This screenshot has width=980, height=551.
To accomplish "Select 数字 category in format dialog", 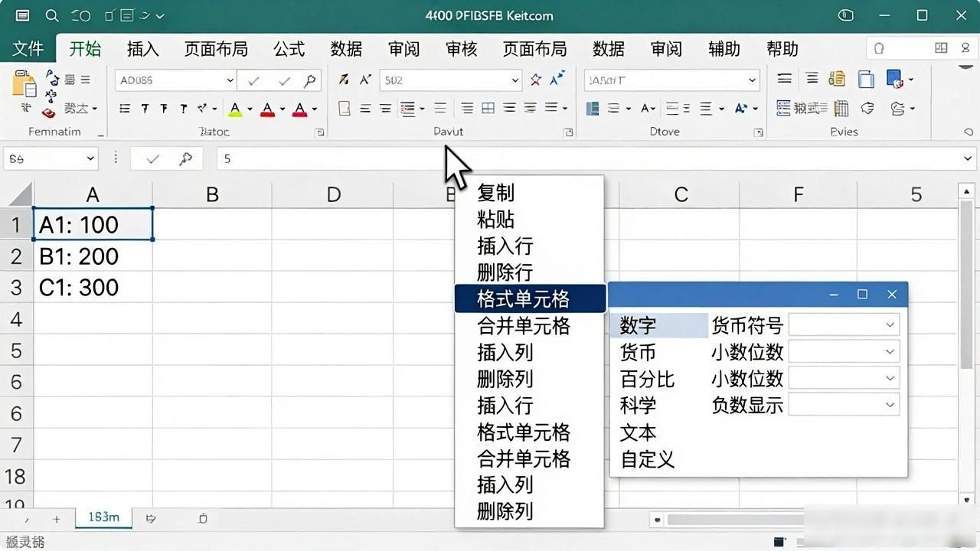I will (660, 325).
